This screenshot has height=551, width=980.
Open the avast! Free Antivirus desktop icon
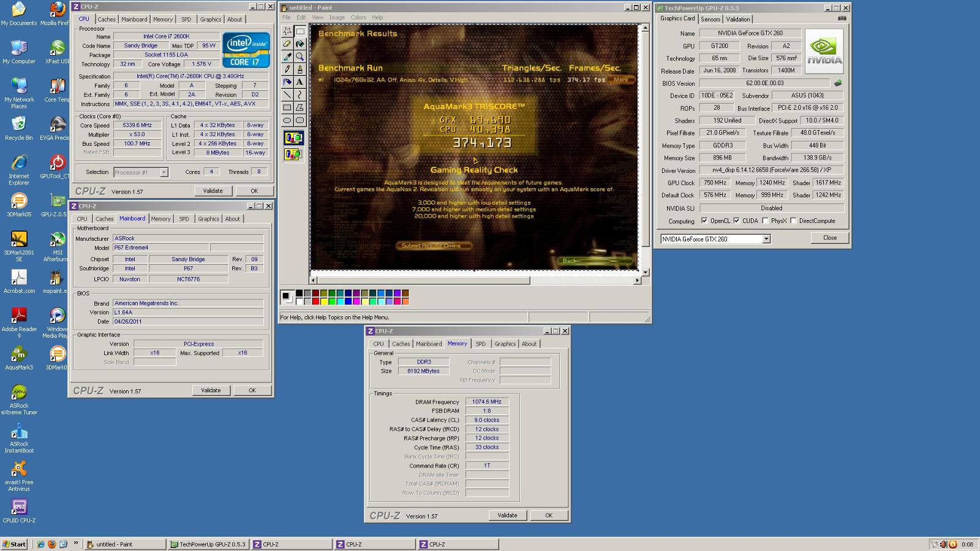point(19,477)
